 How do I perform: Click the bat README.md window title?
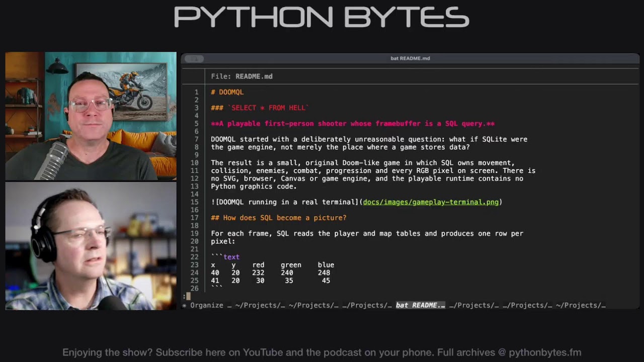410,58
